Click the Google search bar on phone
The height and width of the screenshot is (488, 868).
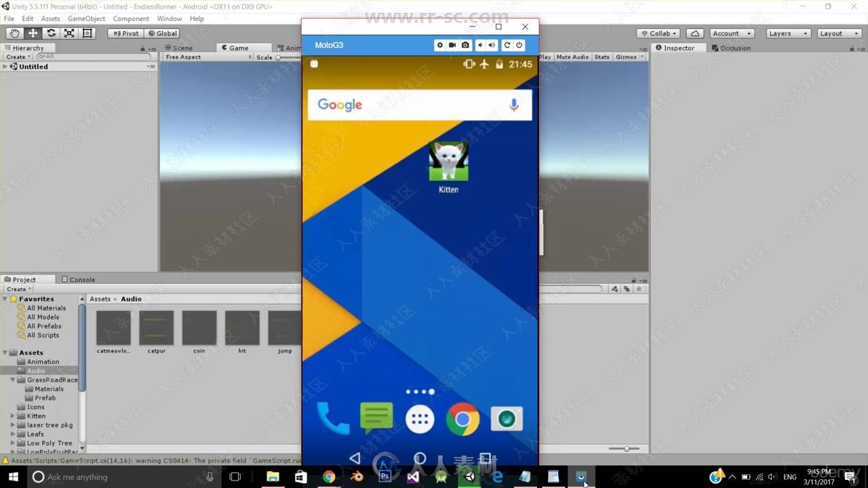pos(420,105)
